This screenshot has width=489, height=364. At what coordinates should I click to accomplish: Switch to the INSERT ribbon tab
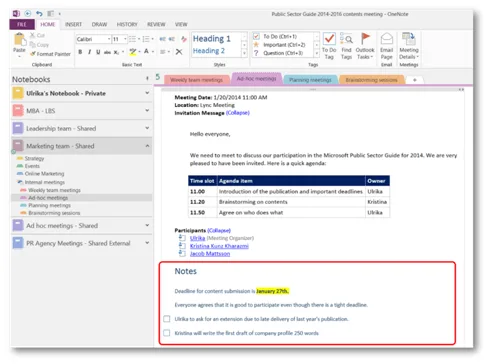tap(73, 24)
